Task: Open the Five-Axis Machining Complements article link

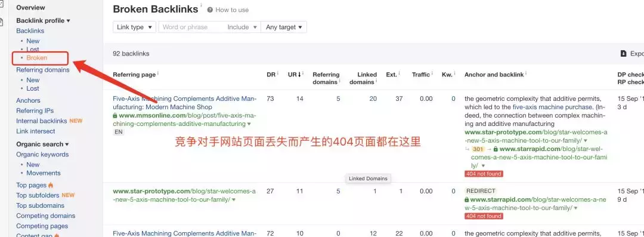Action: 185,103
